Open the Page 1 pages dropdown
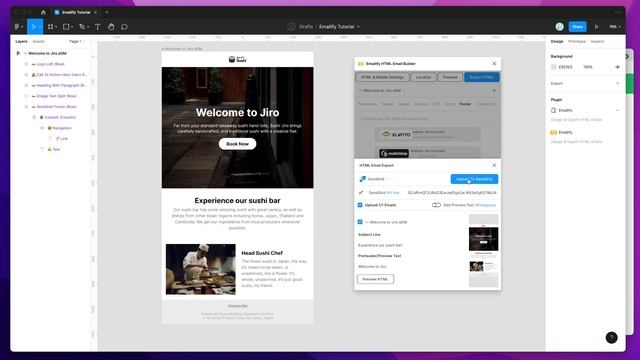The width and height of the screenshot is (640, 360). (x=77, y=42)
